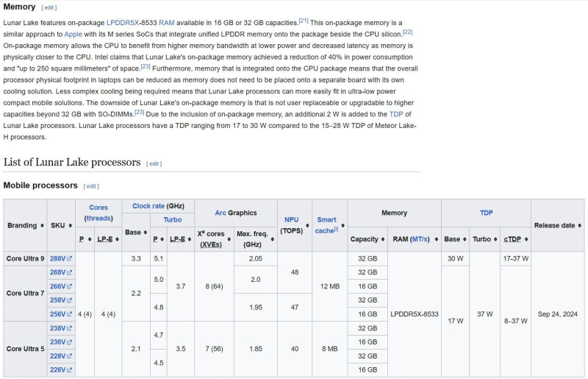
Task: Open the TDP link in paragraph
Action: [x=396, y=114]
